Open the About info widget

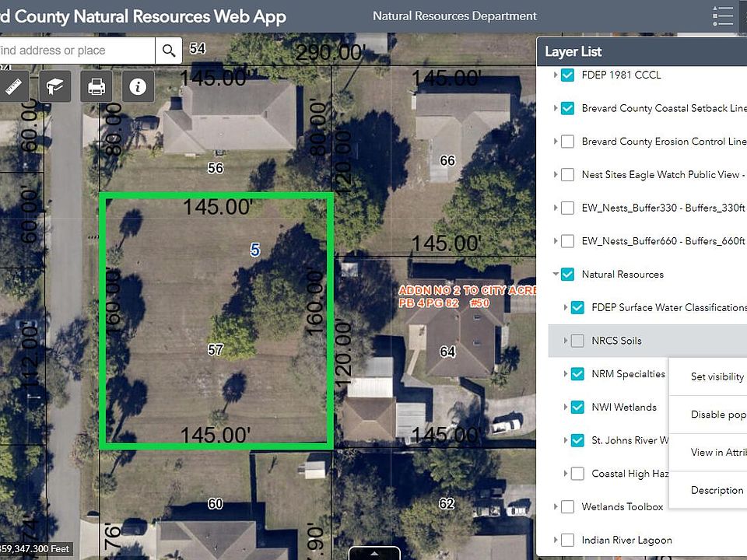click(x=138, y=86)
